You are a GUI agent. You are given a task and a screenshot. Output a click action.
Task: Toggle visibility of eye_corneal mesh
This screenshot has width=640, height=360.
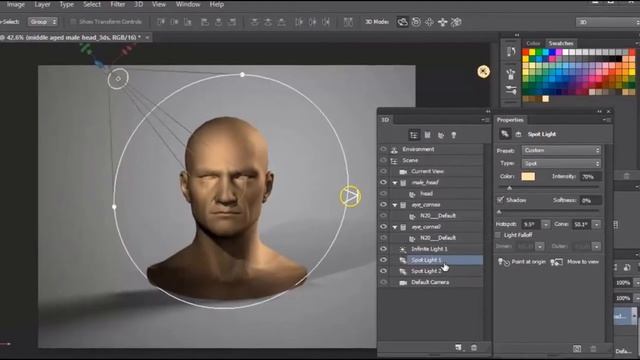tap(383, 227)
